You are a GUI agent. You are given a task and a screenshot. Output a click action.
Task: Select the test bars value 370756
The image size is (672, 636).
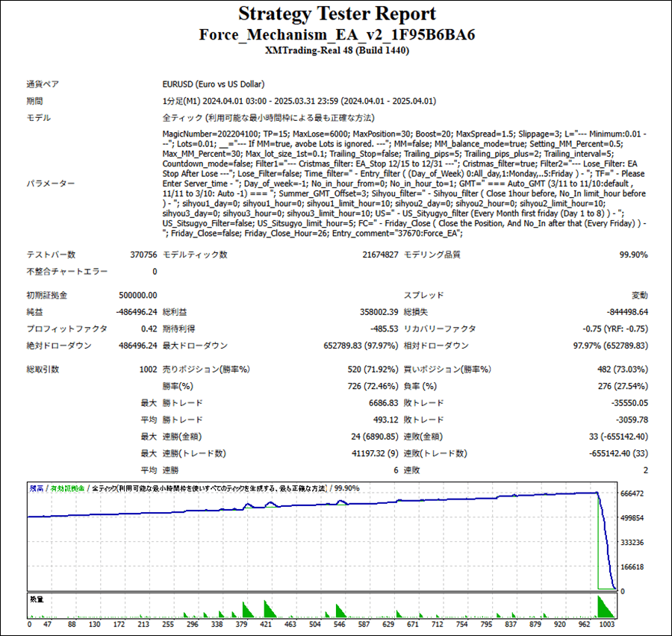pos(143,255)
